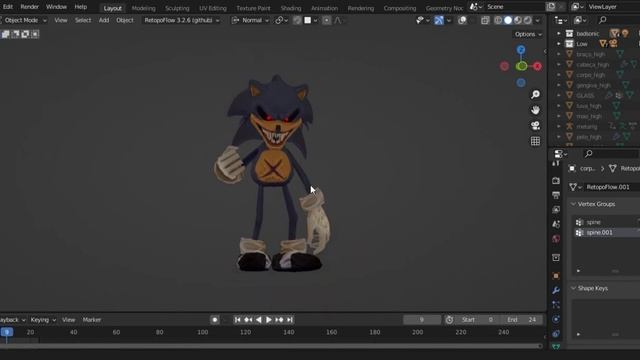Click the red X axis gizmo handle
The height and width of the screenshot is (360, 640).
[x=537, y=67]
